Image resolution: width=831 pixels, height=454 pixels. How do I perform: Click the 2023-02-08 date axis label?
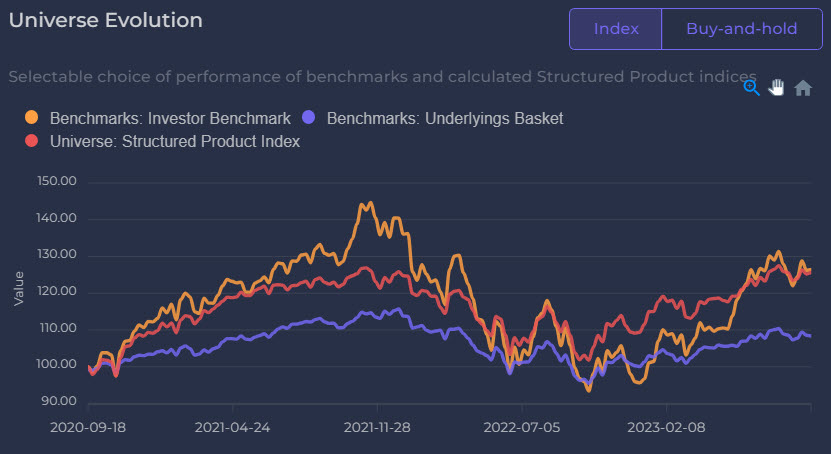[x=667, y=427]
